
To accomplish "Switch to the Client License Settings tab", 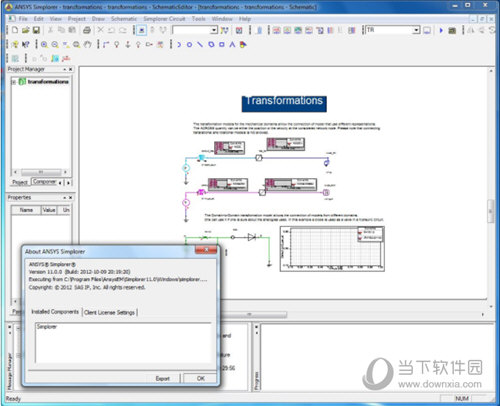I will [x=109, y=312].
